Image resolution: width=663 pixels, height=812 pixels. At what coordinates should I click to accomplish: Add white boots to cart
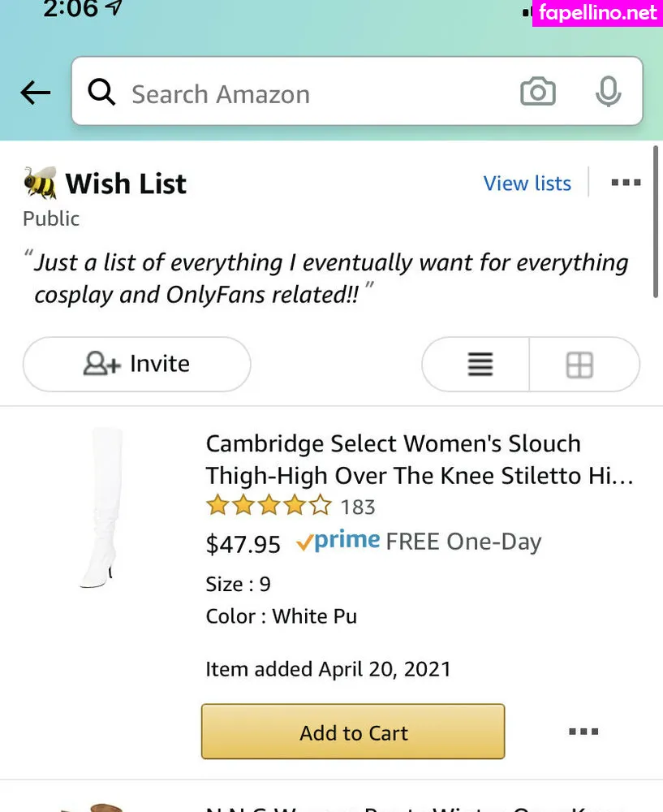click(x=353, y=732)
